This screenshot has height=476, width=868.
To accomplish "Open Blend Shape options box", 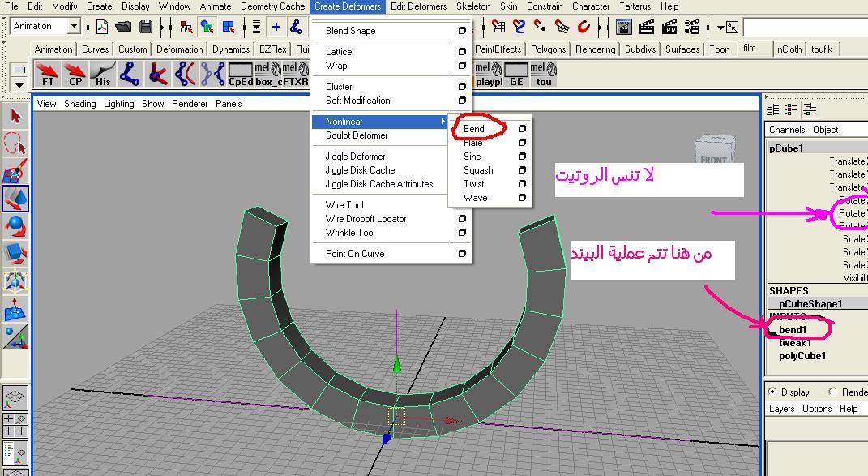I will click(462, 31).
